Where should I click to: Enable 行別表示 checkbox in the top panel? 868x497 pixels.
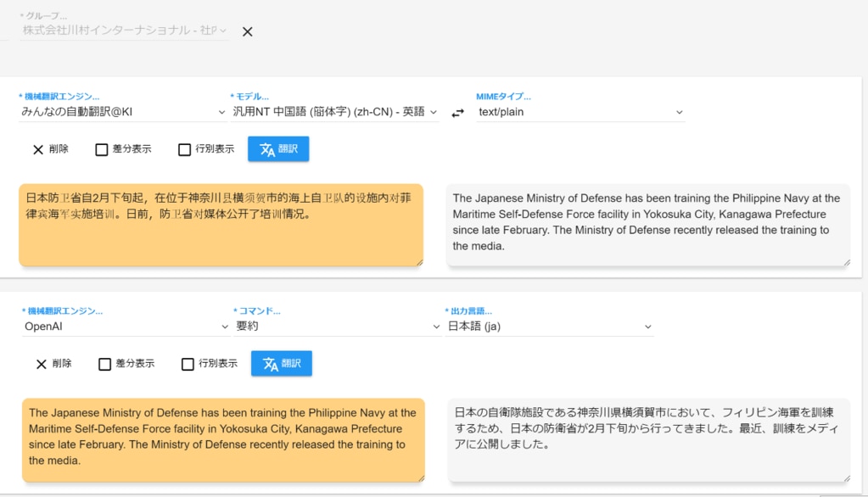[185, 150]
